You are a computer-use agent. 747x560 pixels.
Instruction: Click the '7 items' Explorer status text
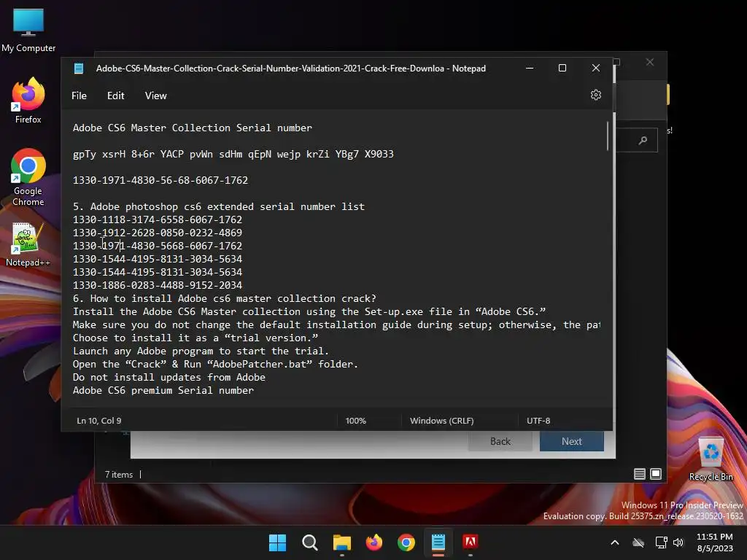[x=119, y=475]
